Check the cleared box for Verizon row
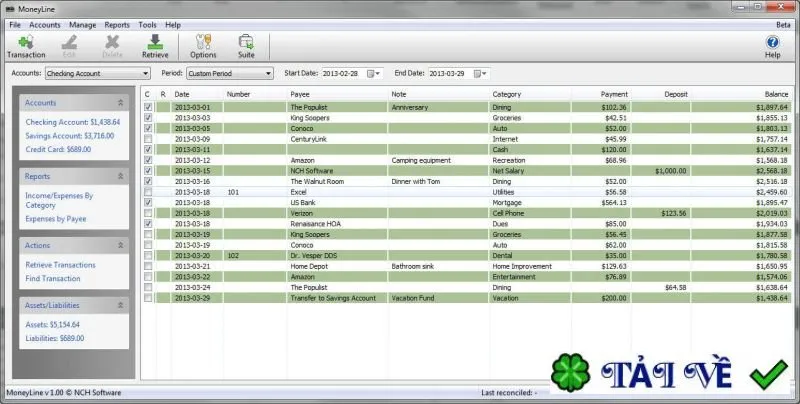The height and width of the screenshot is (404, 800). [x=148, y=213]
